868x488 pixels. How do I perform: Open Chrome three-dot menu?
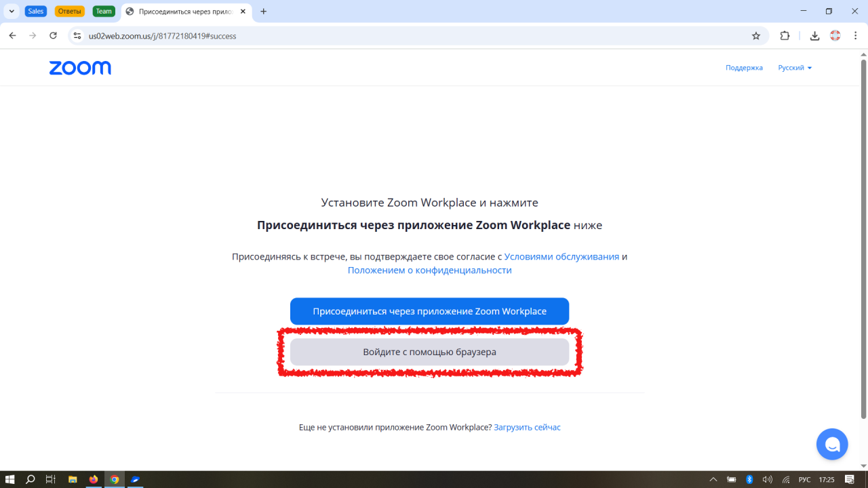856,36
